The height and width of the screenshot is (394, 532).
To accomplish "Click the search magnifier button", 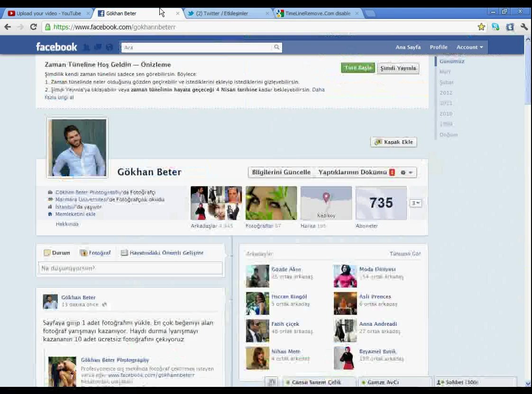I will click(276, 47).
